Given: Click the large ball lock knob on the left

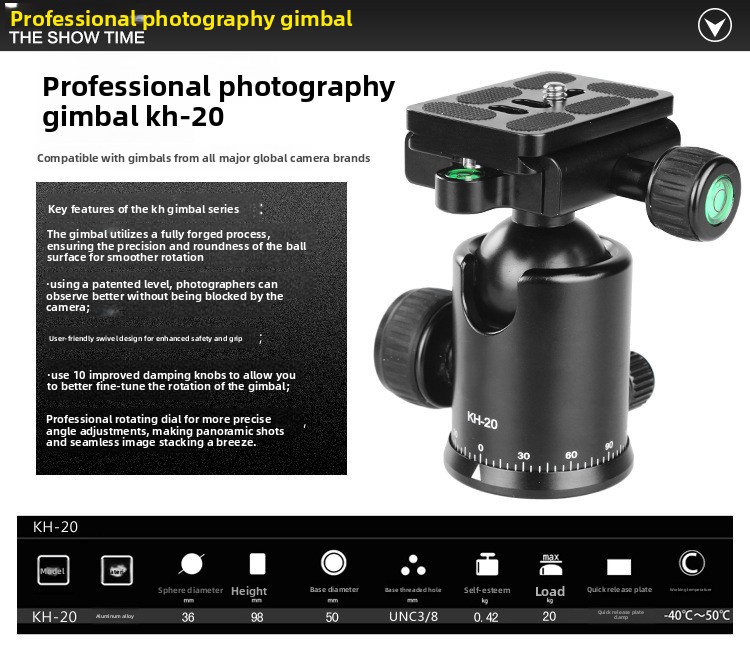Looking at the screenshot, I should point(412,347).
